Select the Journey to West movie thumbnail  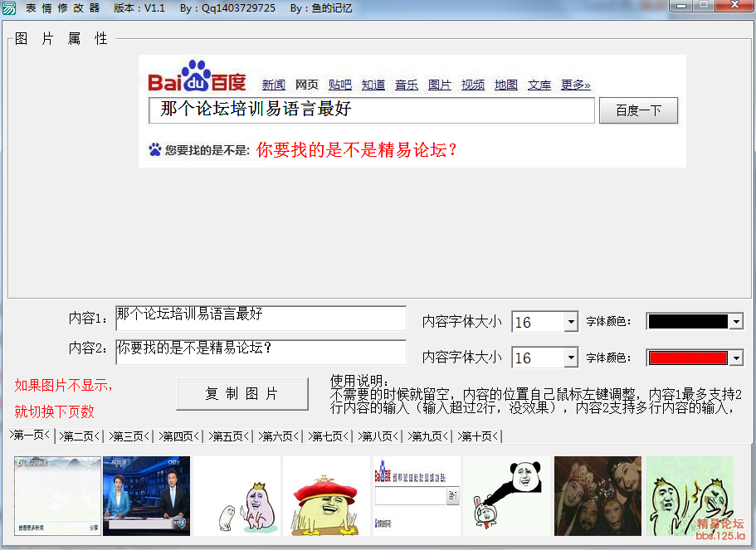(597, 495)
